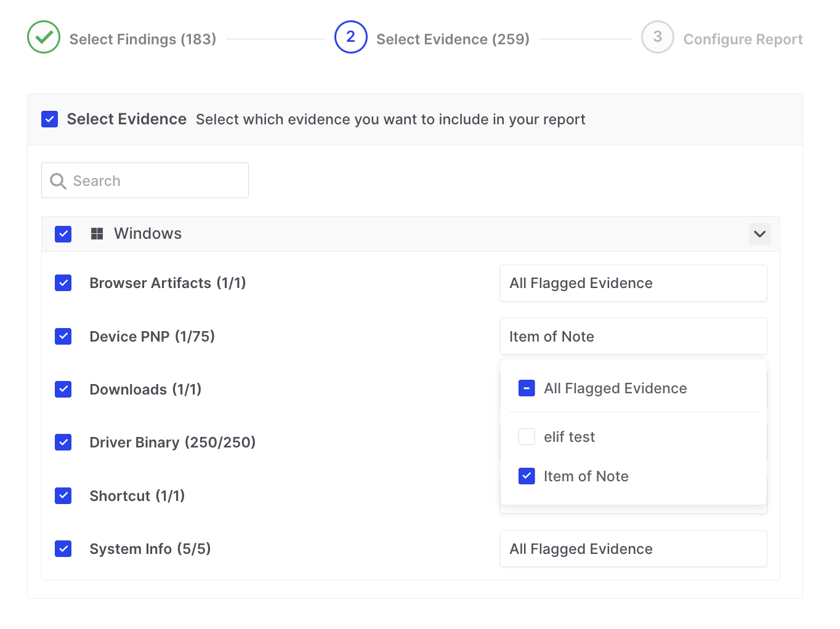
Task: Check the elif test option
Action: (527, 437)
